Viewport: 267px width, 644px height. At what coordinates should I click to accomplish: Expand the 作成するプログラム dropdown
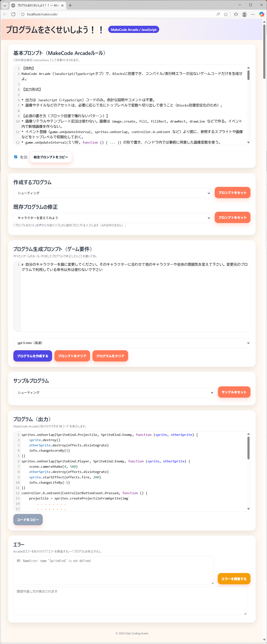[x=112, y=193]
